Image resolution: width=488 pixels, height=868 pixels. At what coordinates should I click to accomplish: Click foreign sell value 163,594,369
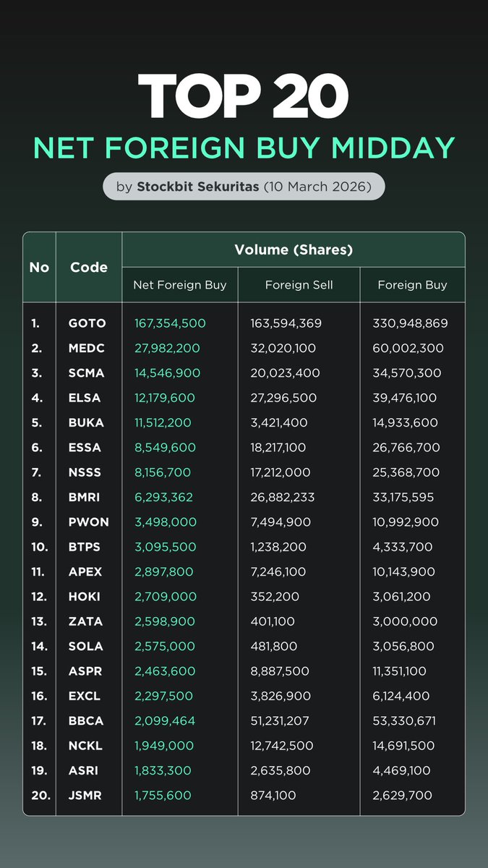point(286,323)
